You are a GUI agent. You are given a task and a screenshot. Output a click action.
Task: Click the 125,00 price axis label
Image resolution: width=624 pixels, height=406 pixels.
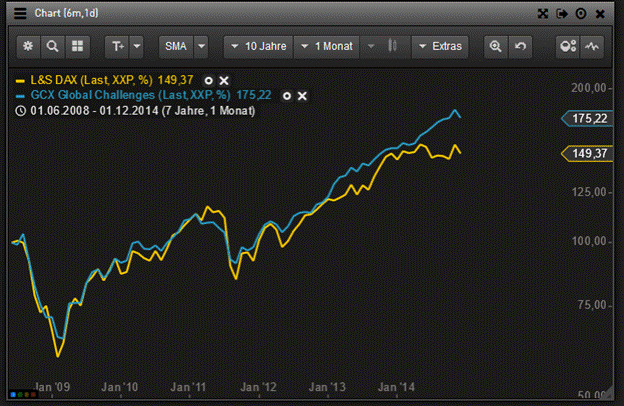tap(589, 192)
